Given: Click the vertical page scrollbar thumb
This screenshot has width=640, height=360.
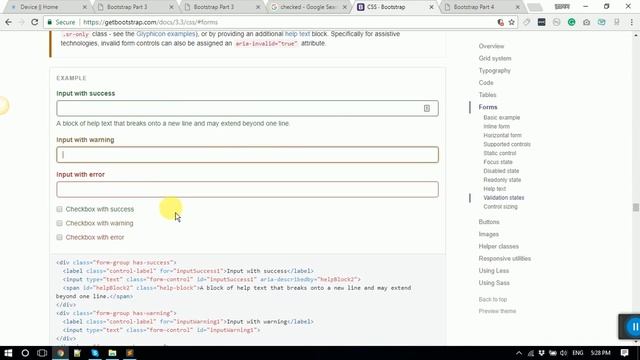Looking at the screenshot, I should [x=636, y=208].
